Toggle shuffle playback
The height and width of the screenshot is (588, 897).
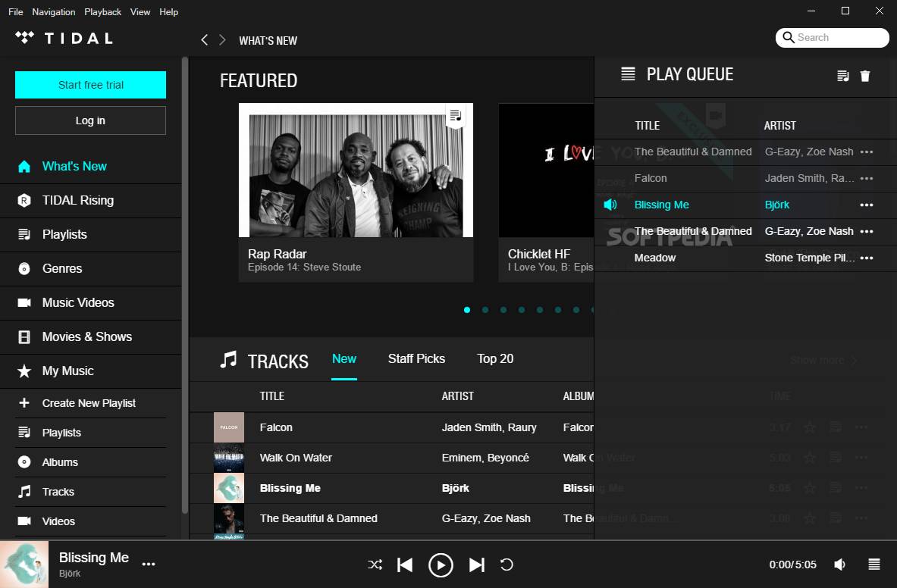click(x=375, y=565)
